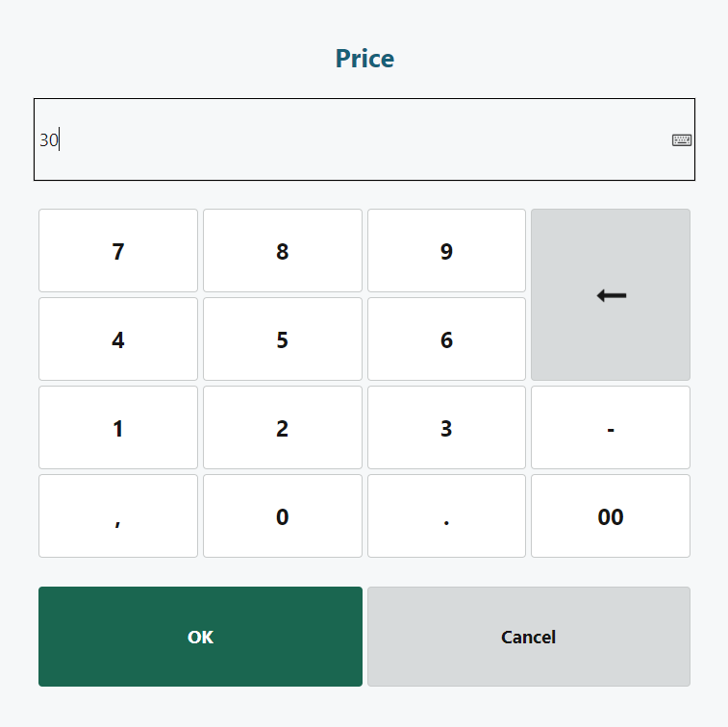Click the Price heading text
This screenshot has height=727, width=728.
pos(364,59)
